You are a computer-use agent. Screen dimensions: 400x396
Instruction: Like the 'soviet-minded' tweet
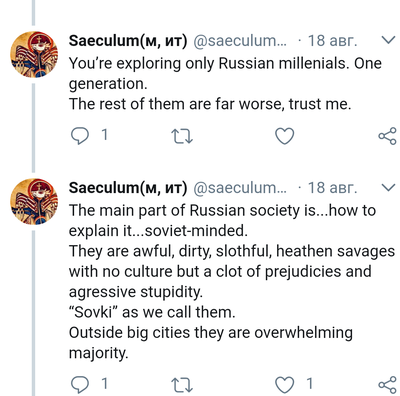(x=285, y=384)
